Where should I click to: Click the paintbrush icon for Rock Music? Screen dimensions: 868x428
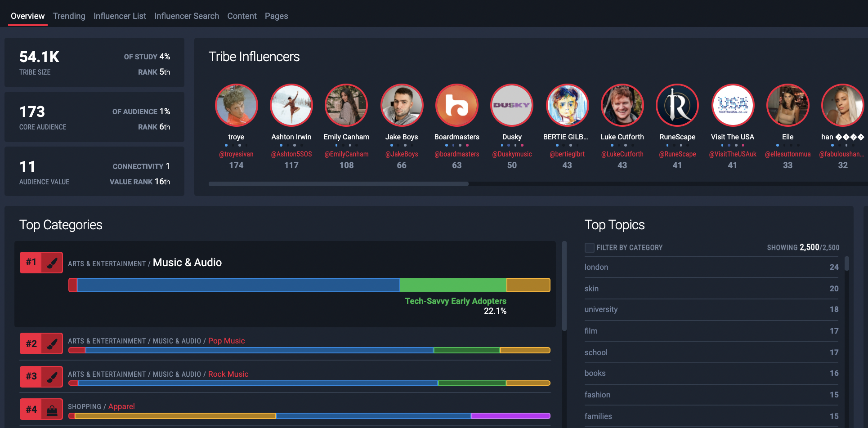point(52,377)
